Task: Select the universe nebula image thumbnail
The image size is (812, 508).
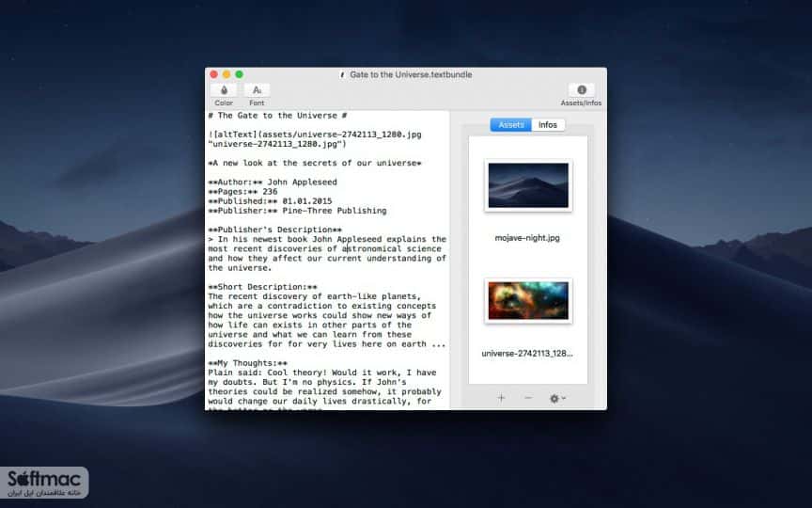Action: (x=528, y=301)
